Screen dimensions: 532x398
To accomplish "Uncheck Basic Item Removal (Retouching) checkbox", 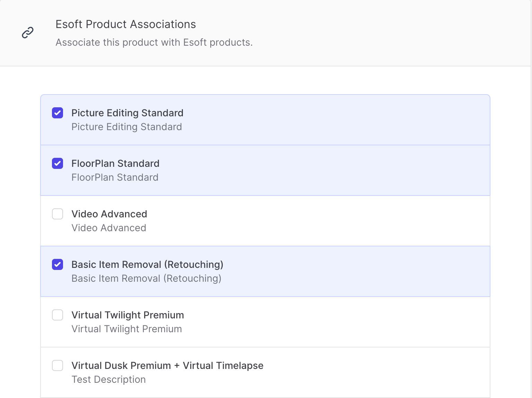I will tap(57, 264).
